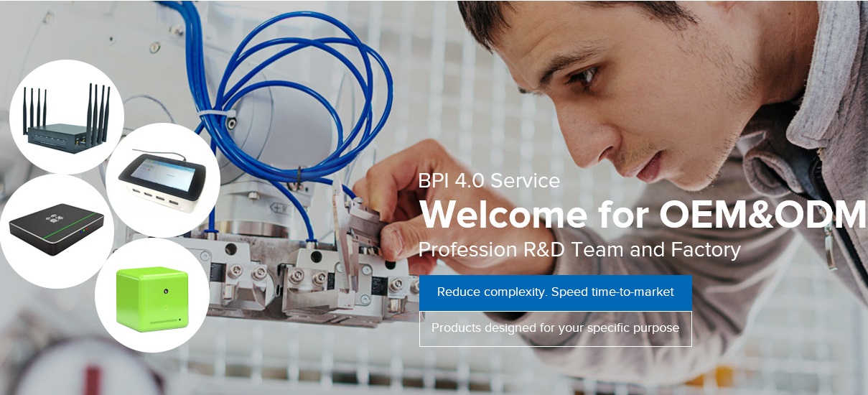Open the black router with antennas thumbnail
The width and height of the screenshot is (868, 395).
point(67,116)
